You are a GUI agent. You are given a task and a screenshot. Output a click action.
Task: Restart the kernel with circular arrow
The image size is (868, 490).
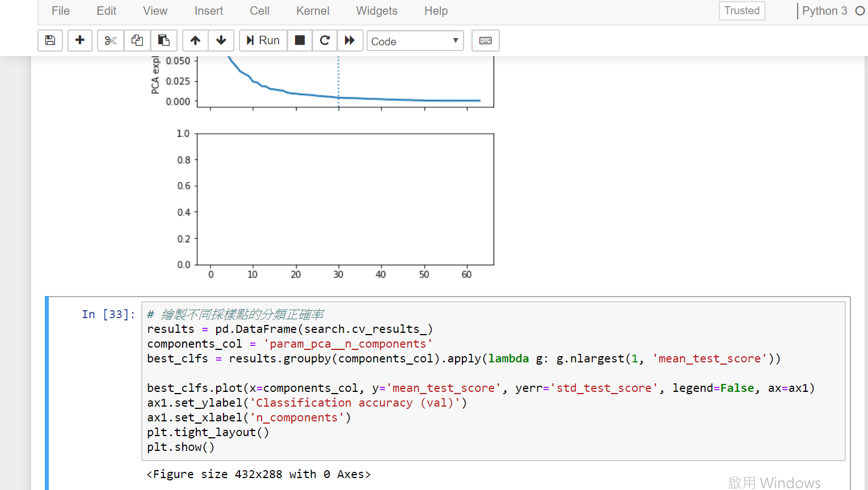coord(325,40)
